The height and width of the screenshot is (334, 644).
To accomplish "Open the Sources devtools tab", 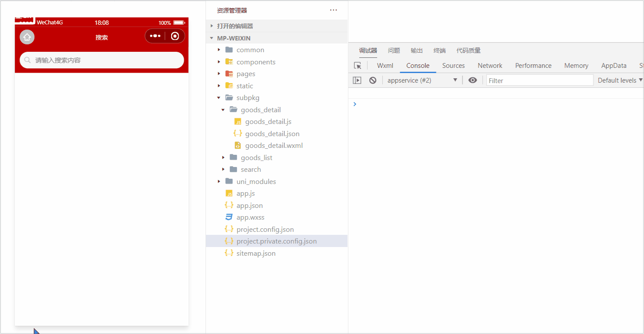I will point(453,66).
